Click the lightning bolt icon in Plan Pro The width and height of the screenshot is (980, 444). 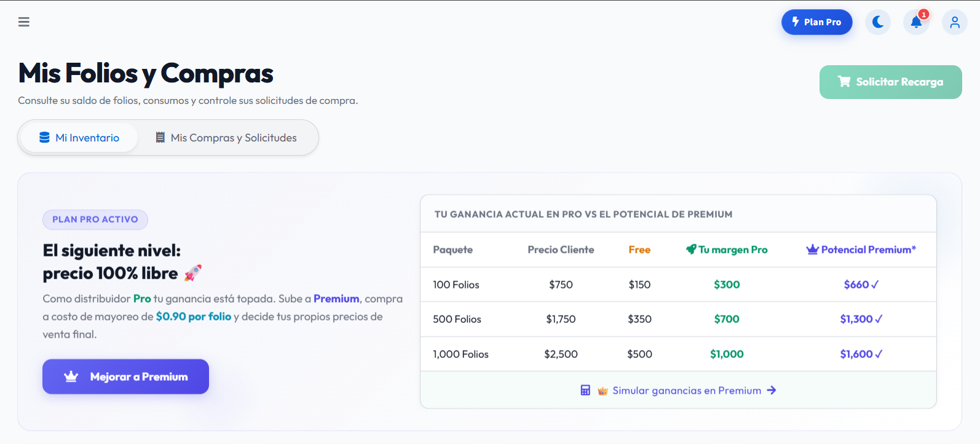(x=796, y=22)
